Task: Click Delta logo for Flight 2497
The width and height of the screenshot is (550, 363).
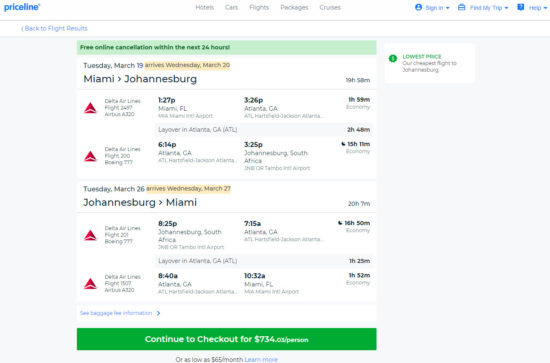Action: pos(90,108)
